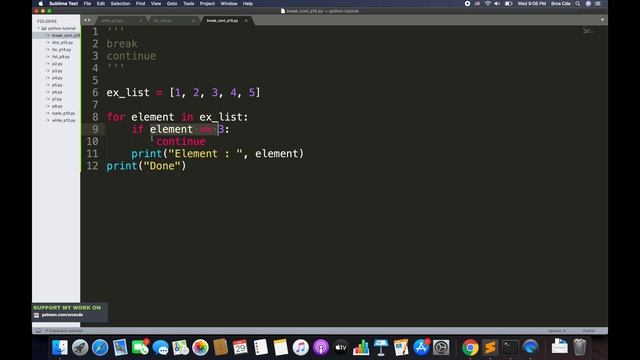
Task: Open Notification Center list icon
Action: (598, 3)
